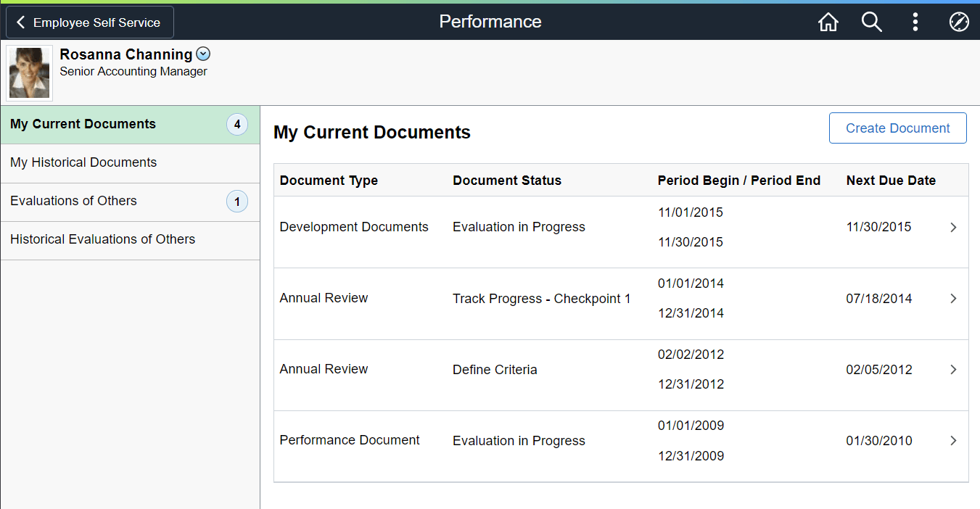Open chevron for Performance Document row
This screenshot has height=509, width=980.
(953, 441)
